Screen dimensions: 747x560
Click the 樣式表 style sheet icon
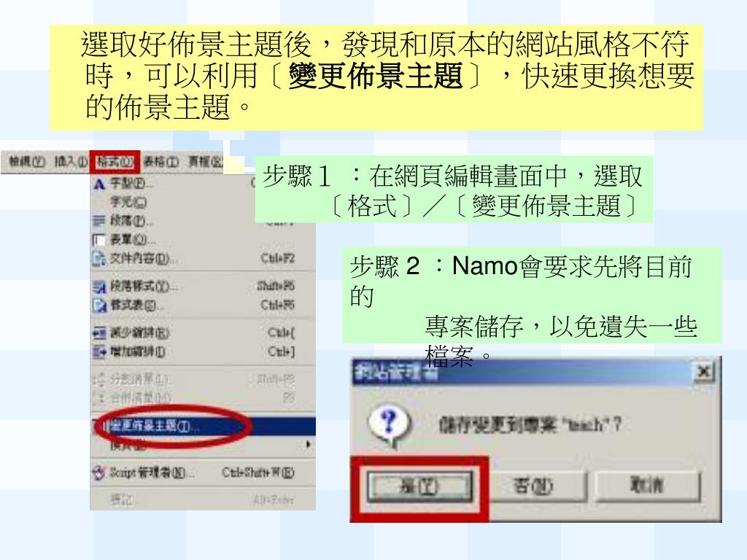98,306
